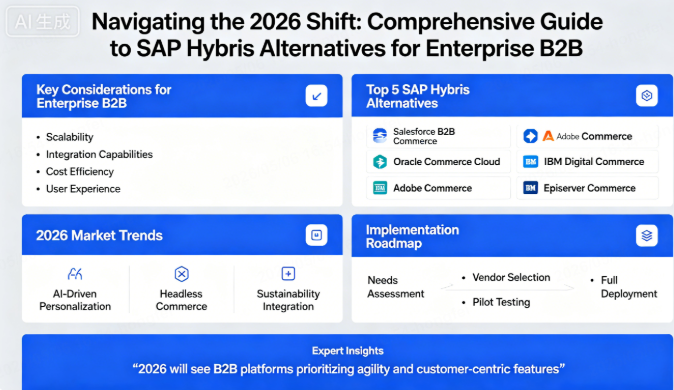
Task: Click the teal square logo beside Adobe Commerce
Action: coord(380,188)
